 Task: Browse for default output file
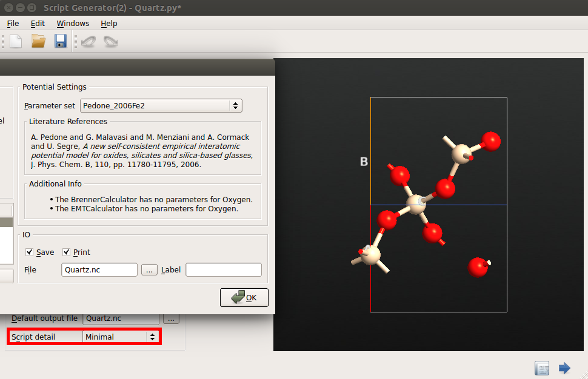pyautogui.click(x=171, y=318)
